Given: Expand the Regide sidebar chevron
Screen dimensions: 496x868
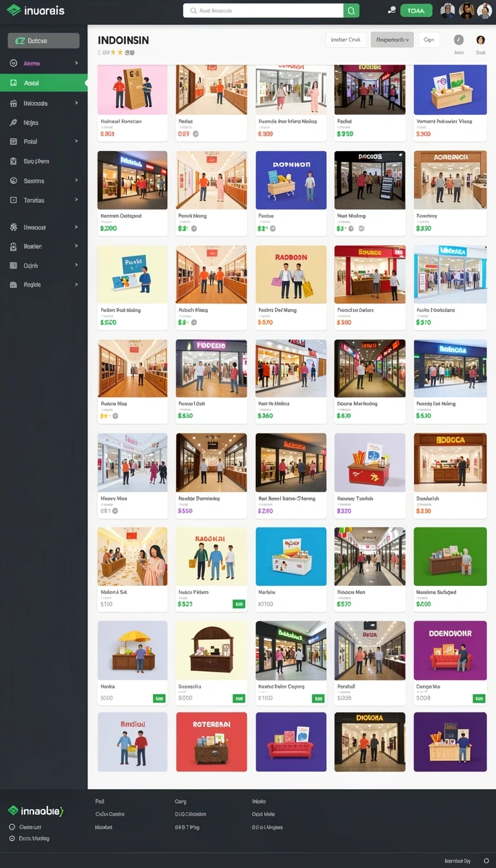Looking at the screenshot, I should coord(76,285).
